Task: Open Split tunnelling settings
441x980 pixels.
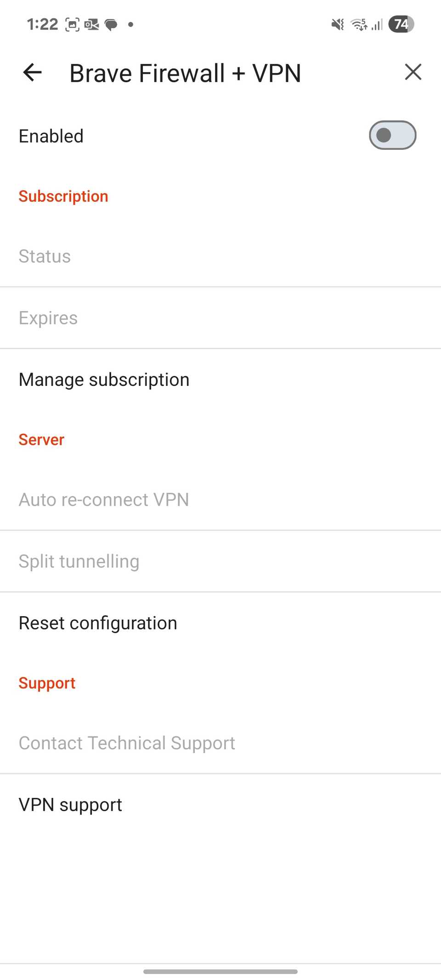Action: click(79, 561)
